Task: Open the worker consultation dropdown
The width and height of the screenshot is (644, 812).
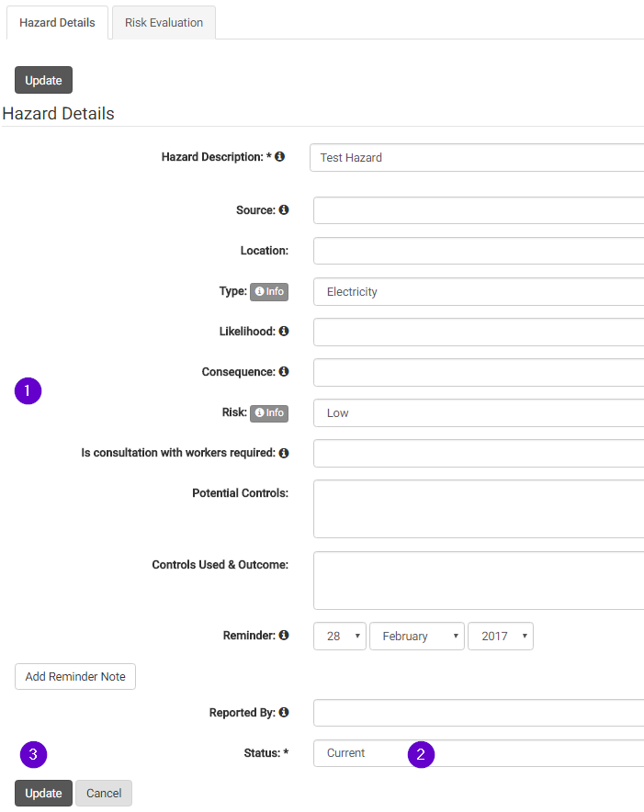Action: click(x=479, y=453)
